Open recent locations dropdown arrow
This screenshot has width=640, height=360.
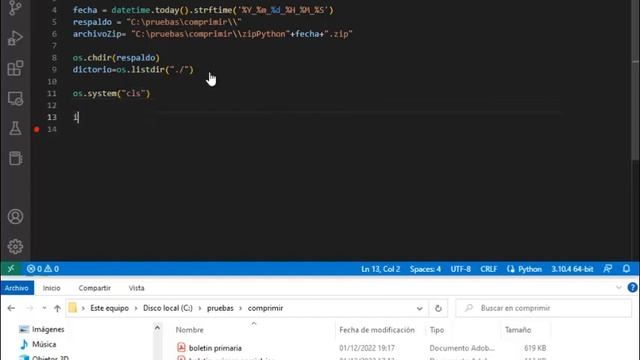pyautogui.click(x=44, y=308)
